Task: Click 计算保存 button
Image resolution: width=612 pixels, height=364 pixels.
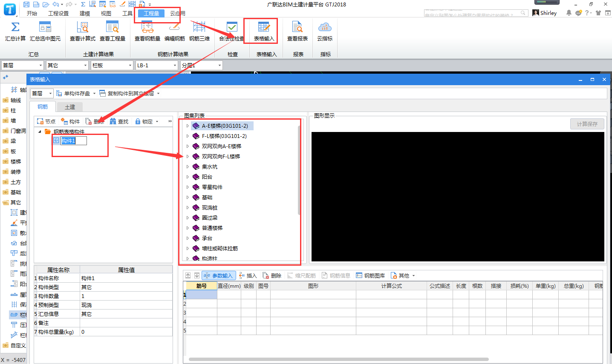Action: coord(587,124)
